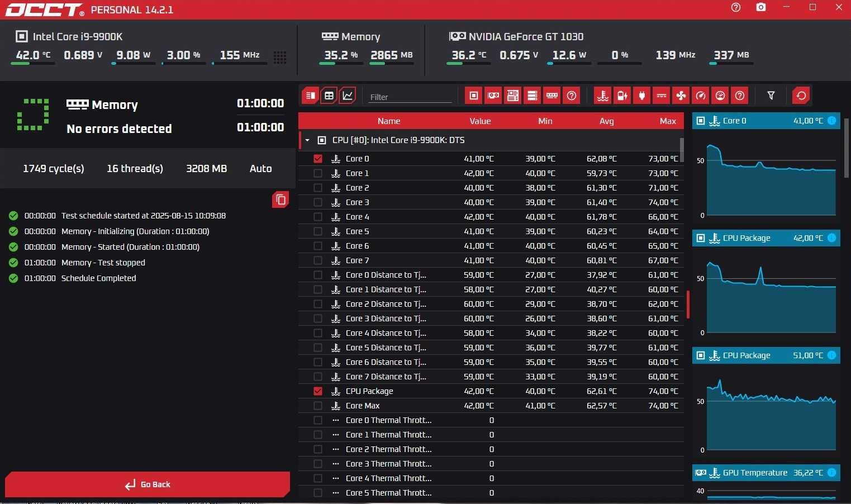Select the Core 3 sensor row

491,202
